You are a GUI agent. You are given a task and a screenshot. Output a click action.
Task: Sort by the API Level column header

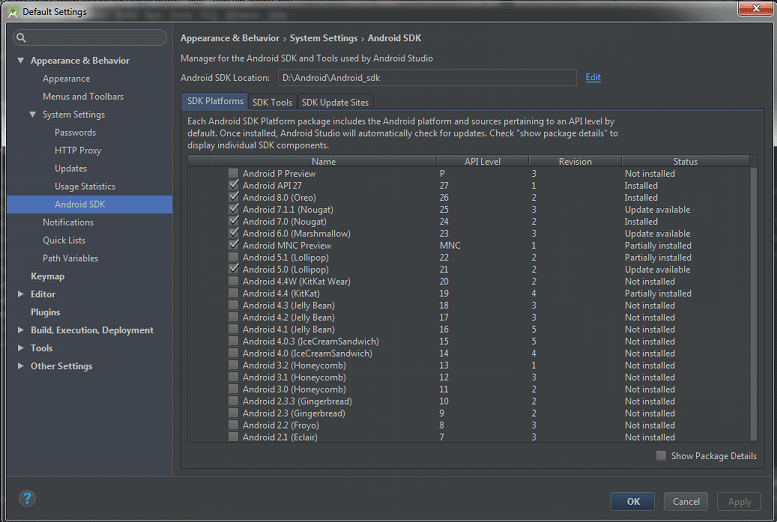click(482, 161)
